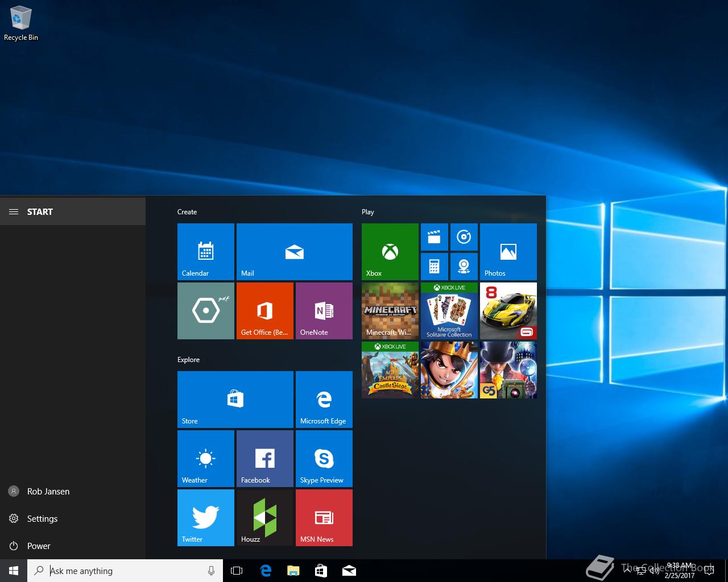Viewport: 728px width, 582px height.
Task: Launch the Royal Revolt king game tile
Action: 449,370
